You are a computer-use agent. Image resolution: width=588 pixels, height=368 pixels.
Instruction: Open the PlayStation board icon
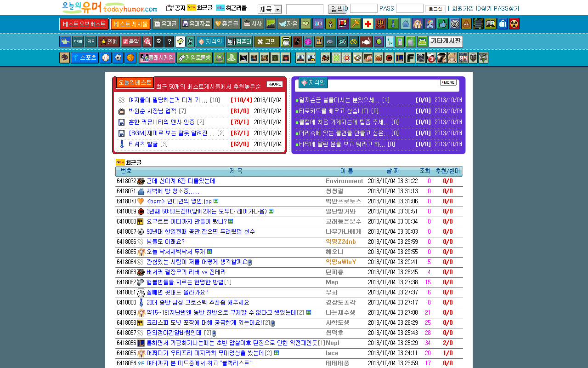tap(232, 58)
